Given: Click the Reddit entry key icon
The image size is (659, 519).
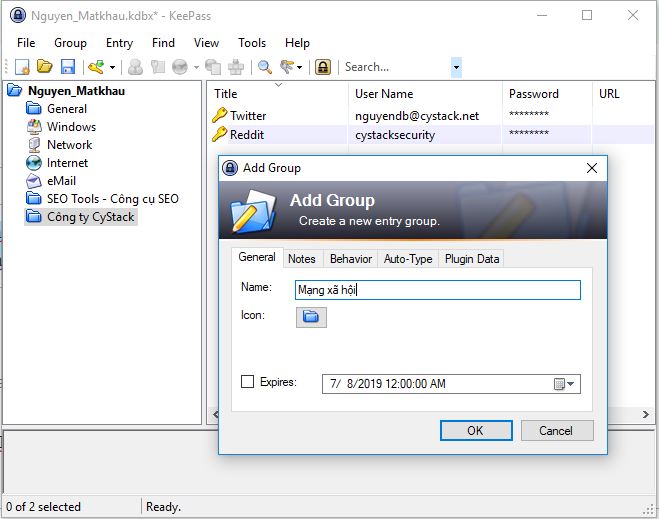Looking at the screenshot, I should pyautogui.click(x=219, y=134).
